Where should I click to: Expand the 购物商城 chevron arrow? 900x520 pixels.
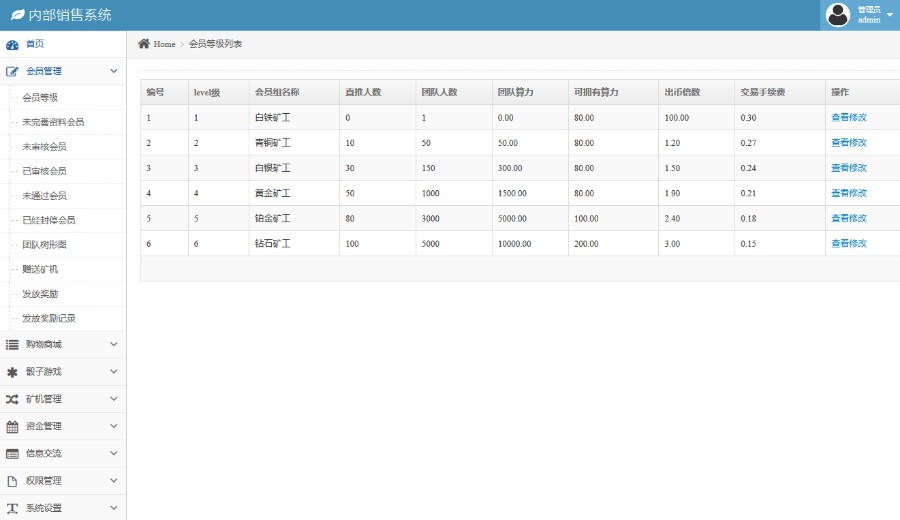[x=113, y=344]
